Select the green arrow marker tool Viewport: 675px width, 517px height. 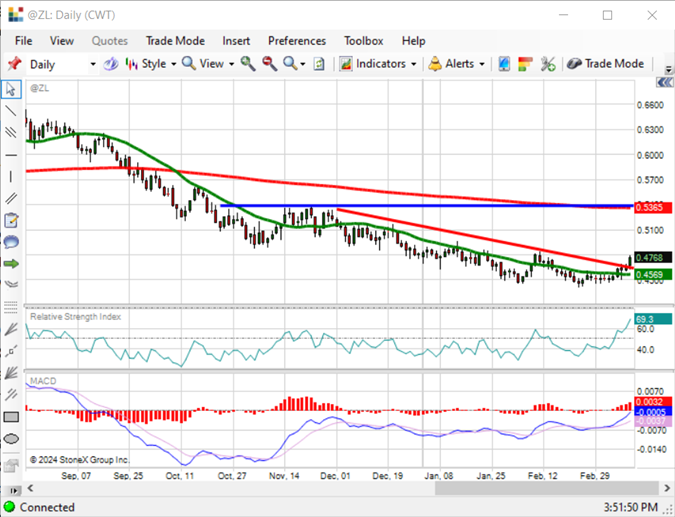[11, 263]
